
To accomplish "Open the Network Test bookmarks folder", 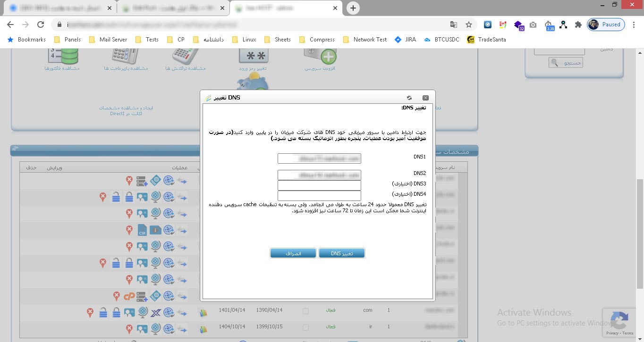I will [364, 40].
